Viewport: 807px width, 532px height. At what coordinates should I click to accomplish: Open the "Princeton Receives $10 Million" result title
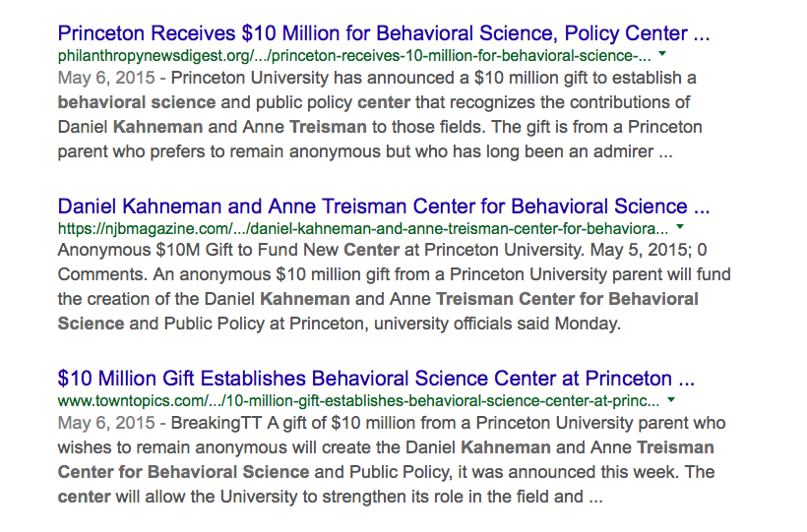(x=384, y=34)
